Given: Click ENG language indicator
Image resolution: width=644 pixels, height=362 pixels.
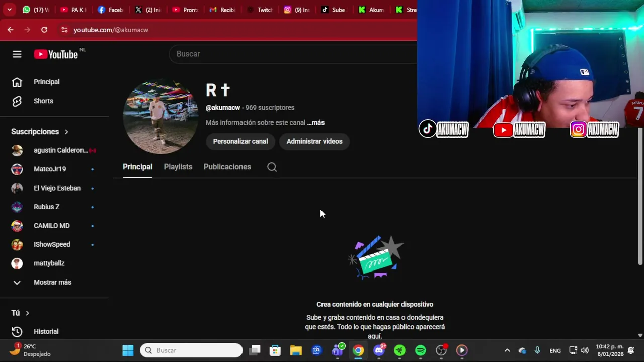Looking at the screenshot, I should pyautogui.click(x=555, y=351).
